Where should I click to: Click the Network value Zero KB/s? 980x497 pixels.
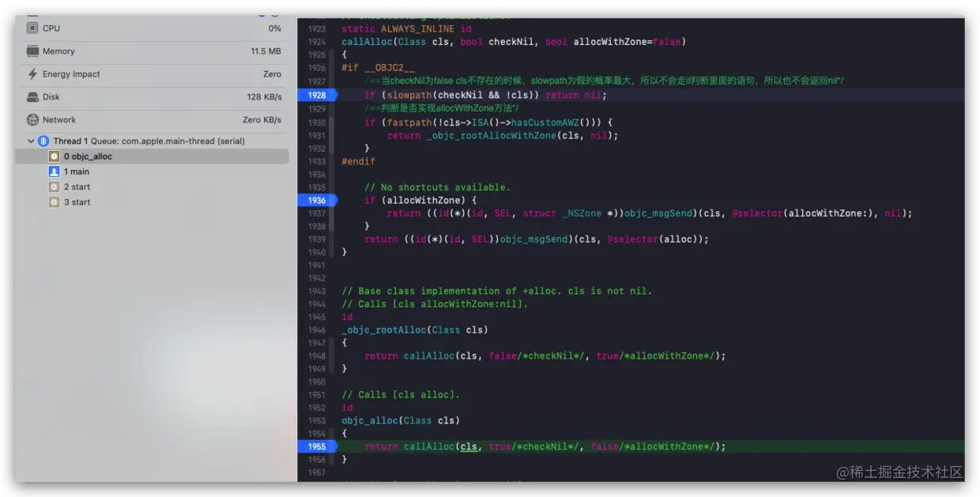click(x=262, y=120)
